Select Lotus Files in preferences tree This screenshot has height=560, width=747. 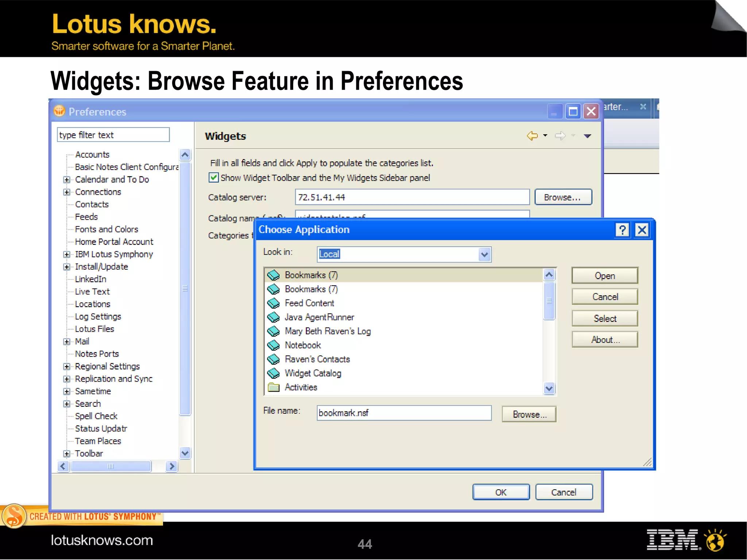click(x=94, y=329)
